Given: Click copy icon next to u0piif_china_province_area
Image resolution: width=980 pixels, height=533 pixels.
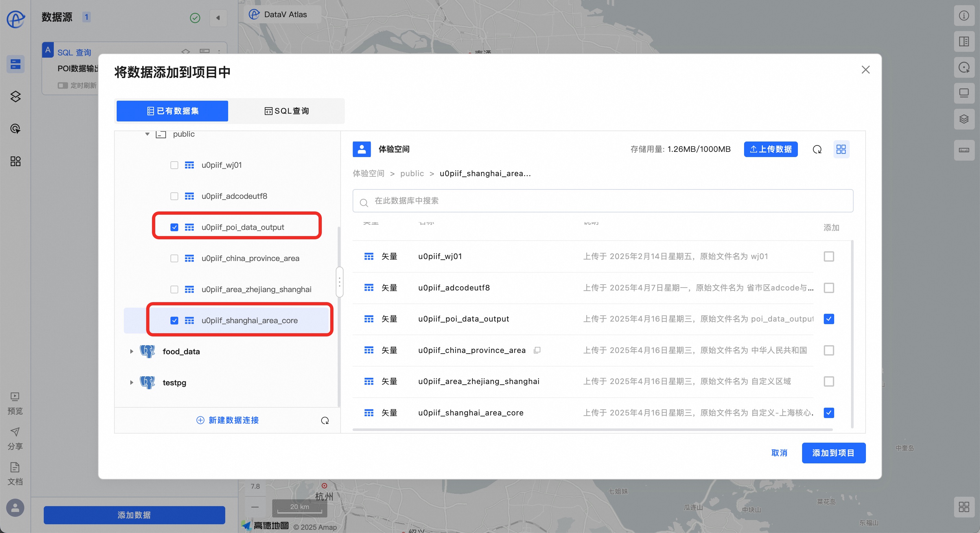Looking at the screenshot, I should pos(537,350).
